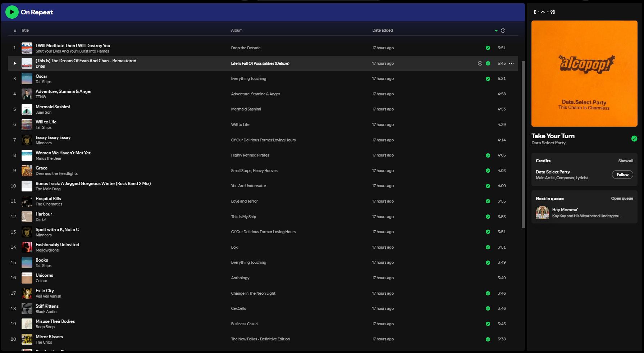Toggle saved checkmark for 'Mirror Kissers'

coord(488,339)
